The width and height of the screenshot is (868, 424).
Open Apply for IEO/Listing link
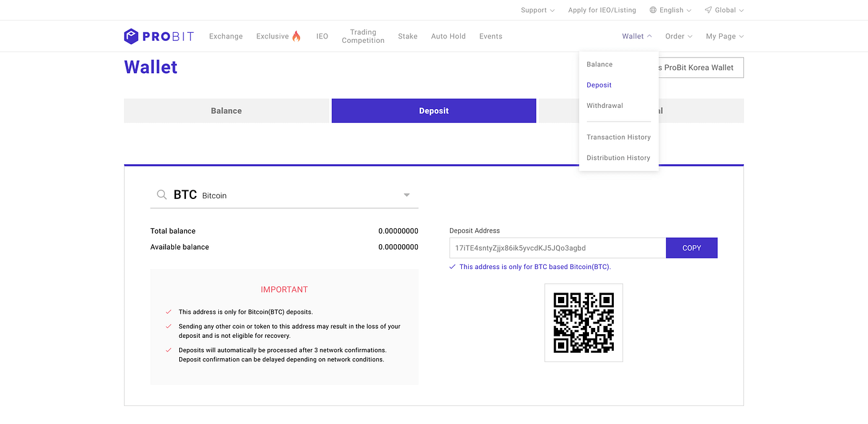click(x=602, y=10)
